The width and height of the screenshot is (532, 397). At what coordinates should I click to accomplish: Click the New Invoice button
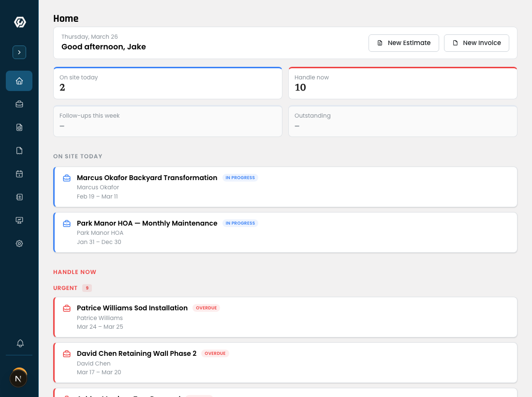coord(476,43)
